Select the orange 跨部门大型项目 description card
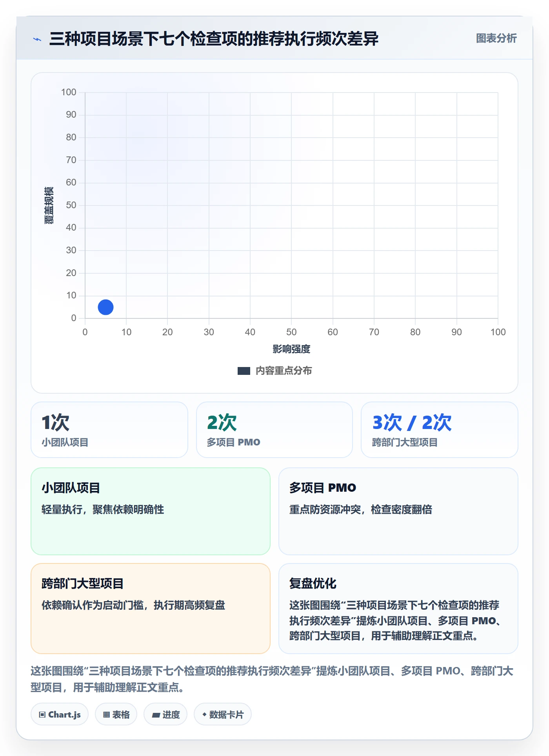The image size is (549, 756). pos(151,609)
